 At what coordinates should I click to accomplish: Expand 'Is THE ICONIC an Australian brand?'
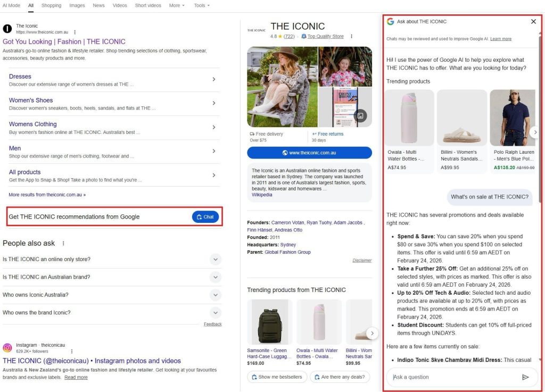215,277
